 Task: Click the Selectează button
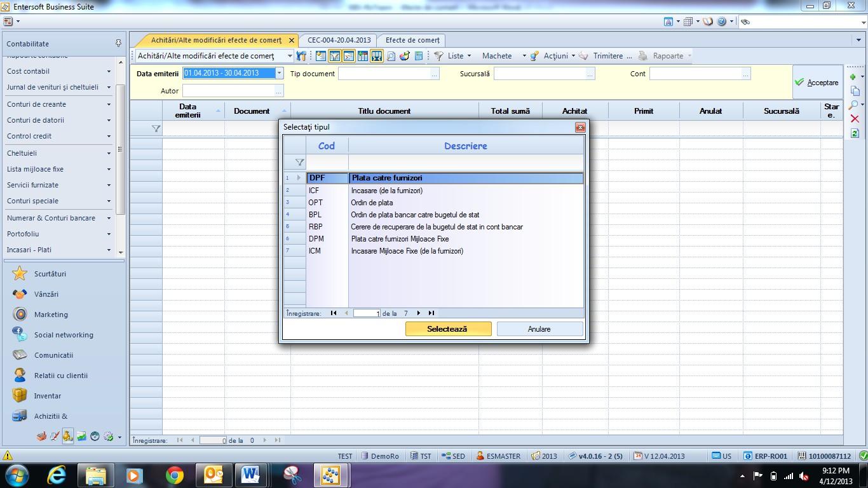coord(449,329)
